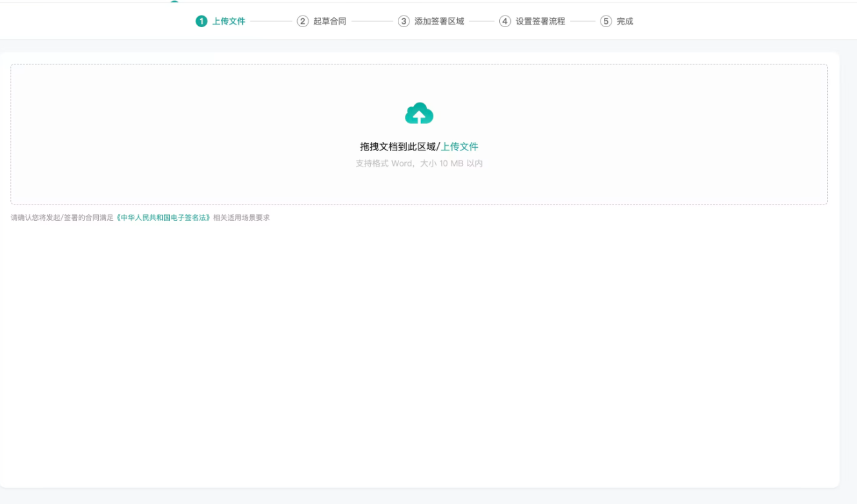The width and height of the screenshot is (857, 504).
Task: Click the step 4 number circle
Action: (505, 21)
